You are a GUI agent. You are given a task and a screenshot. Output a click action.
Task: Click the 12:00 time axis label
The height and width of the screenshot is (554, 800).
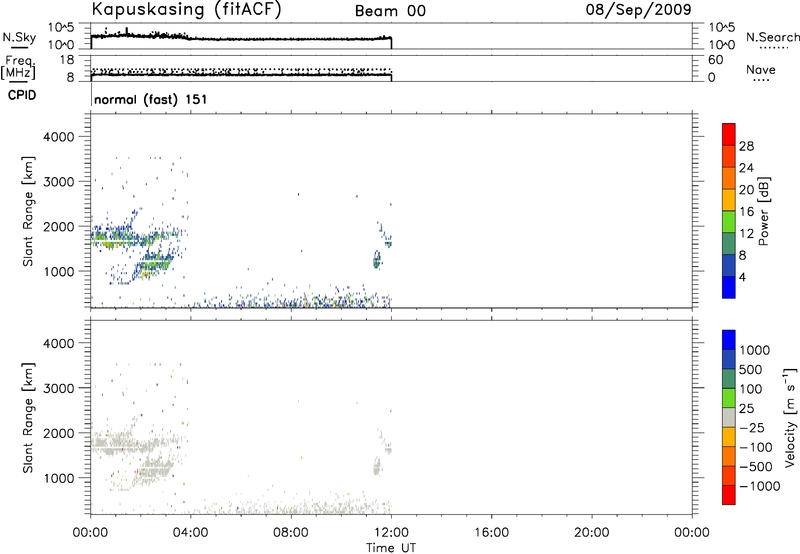click(x=391, y=533)
